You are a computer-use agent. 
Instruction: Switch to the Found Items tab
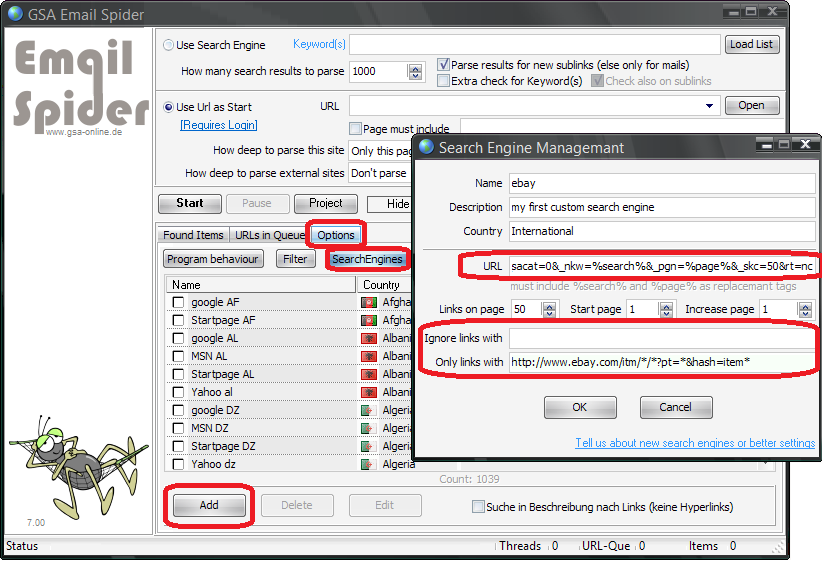tap(193, 236)
